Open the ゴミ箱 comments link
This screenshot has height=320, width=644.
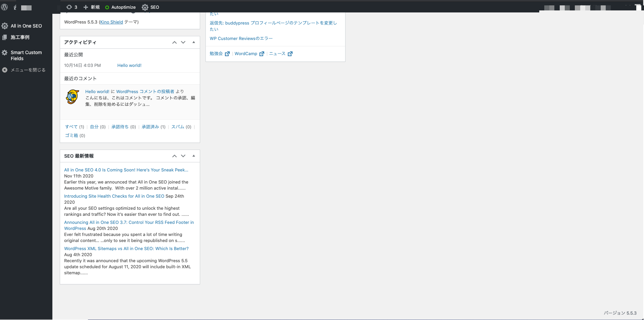pos(72,135)
